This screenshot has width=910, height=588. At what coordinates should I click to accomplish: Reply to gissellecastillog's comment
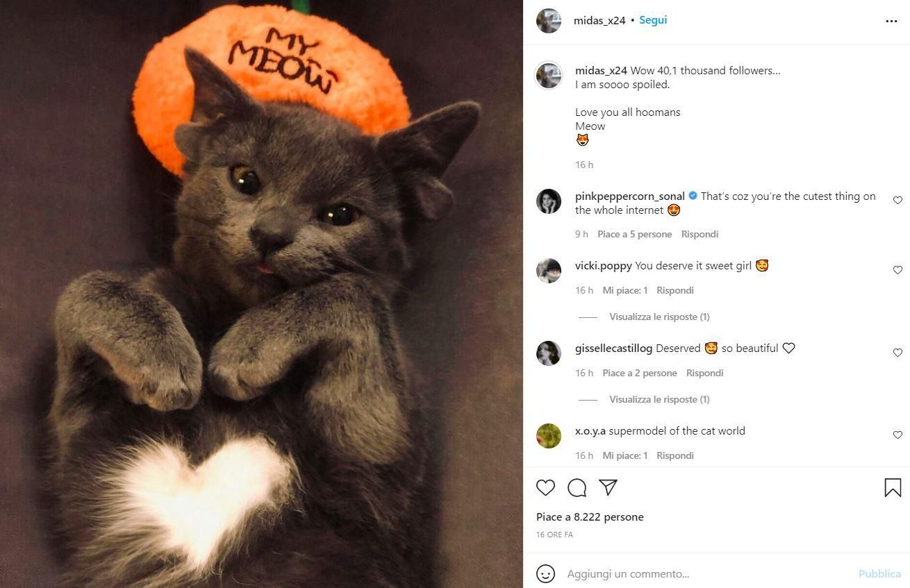pos(705,373)
